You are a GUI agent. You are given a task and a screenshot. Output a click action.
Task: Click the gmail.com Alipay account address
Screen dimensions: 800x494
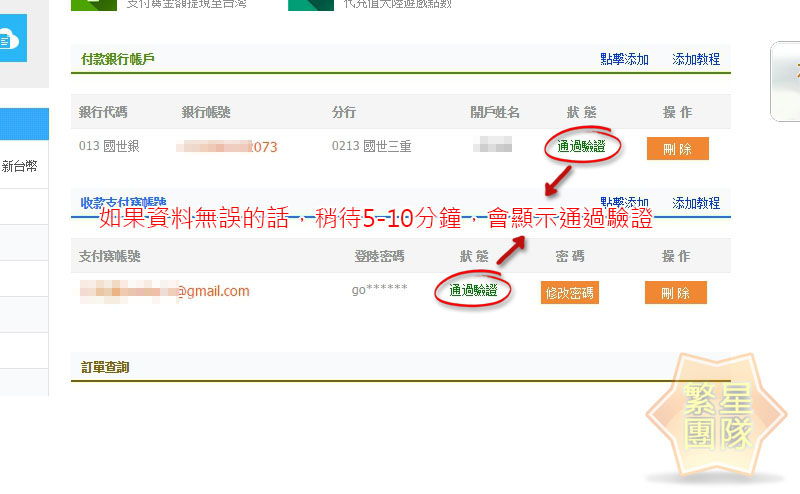tap(213, 292)
